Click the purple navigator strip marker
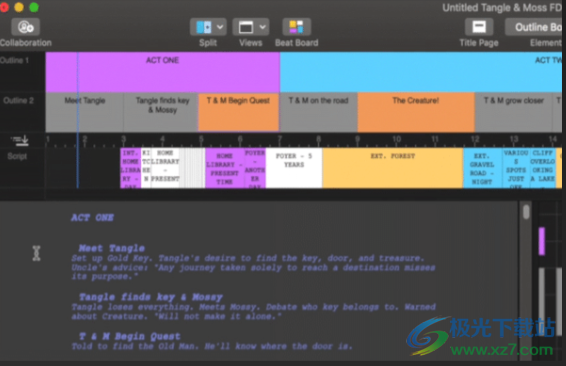Viewport: 566px width, 366px height. 541,241
